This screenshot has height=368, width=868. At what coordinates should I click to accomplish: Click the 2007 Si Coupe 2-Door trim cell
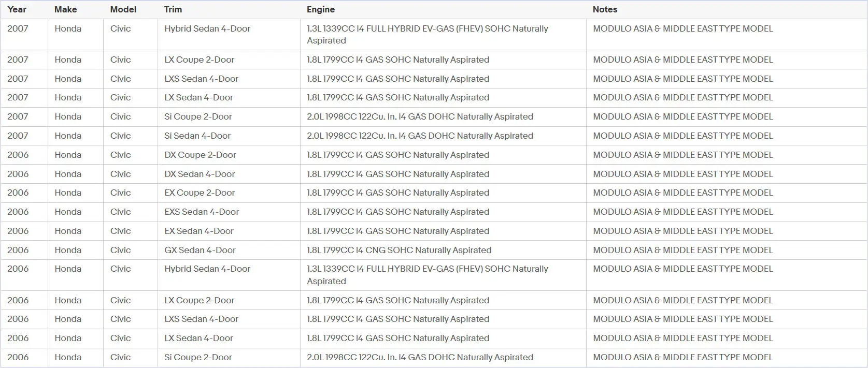[198, 116]
